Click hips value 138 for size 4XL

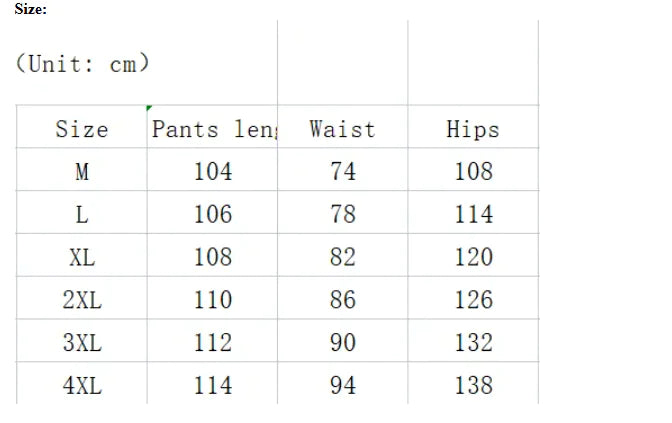pos(473,386)
